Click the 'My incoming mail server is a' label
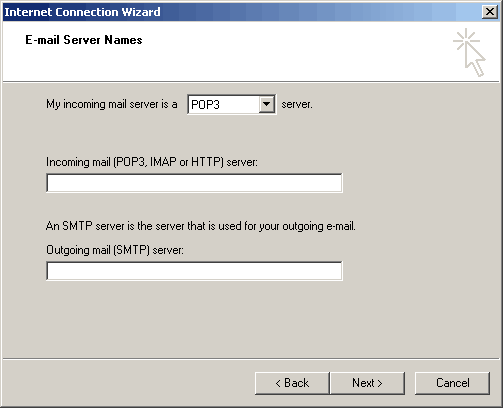Screen dimensions: 503x408 (112, 104)
